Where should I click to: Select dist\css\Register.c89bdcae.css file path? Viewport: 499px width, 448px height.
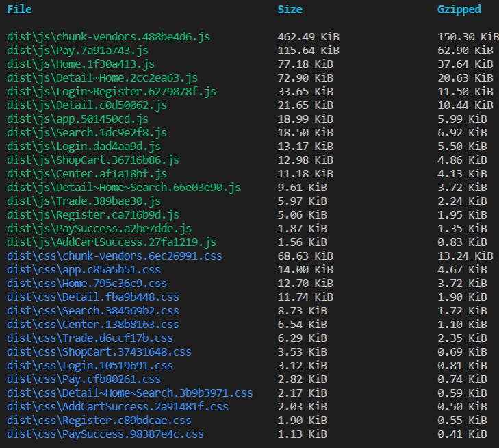point(99,420)
